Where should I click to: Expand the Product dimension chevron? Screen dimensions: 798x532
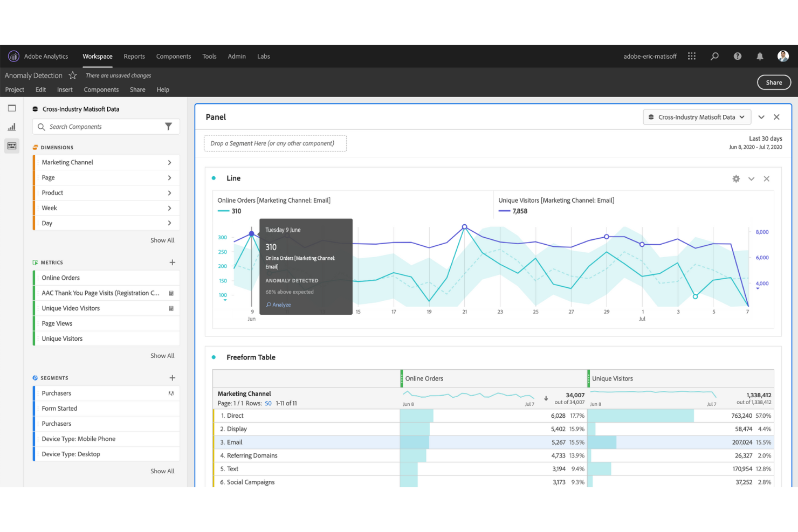pos(169,192)
